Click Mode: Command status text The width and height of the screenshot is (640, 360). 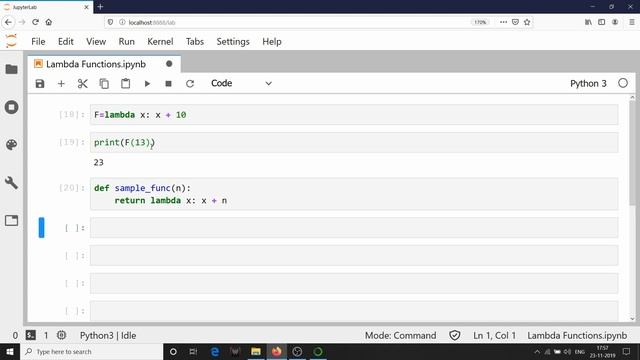point(400,336)
